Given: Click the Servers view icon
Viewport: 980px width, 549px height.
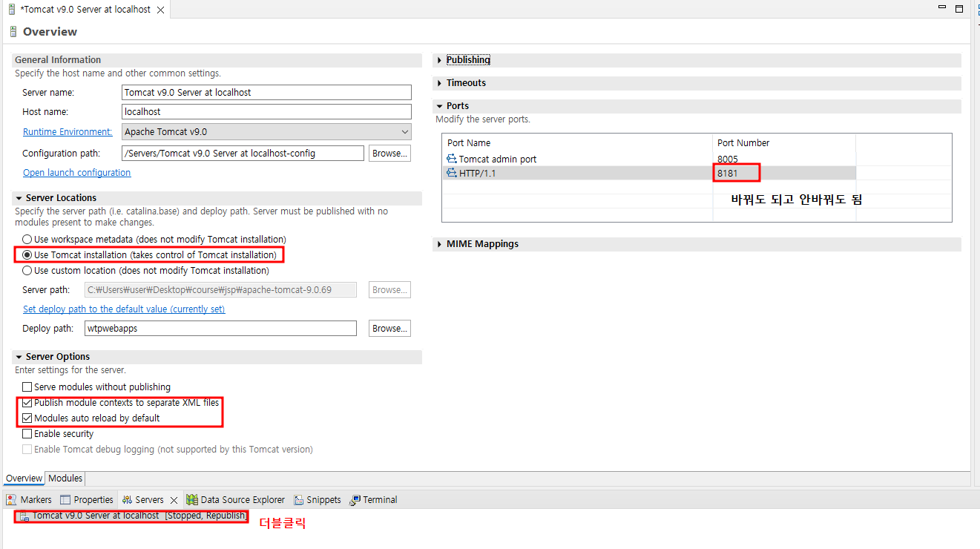Looking at the screenshot, I should click(127, 500).
